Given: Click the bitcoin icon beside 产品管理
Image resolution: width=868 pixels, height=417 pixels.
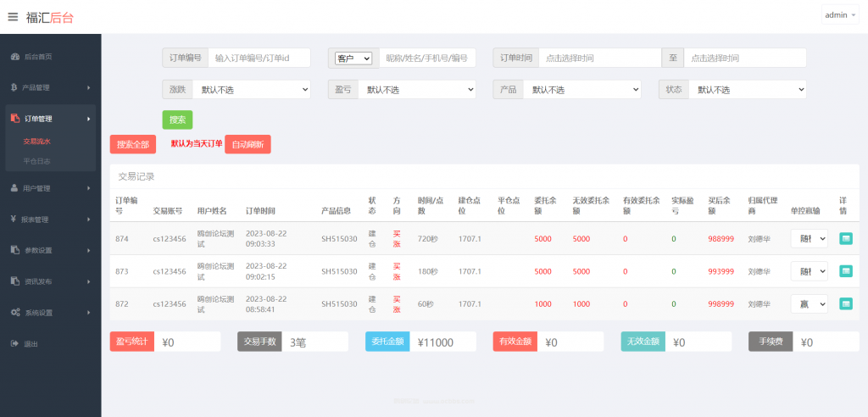Looking at the screenshot, I should pos(14,87).
